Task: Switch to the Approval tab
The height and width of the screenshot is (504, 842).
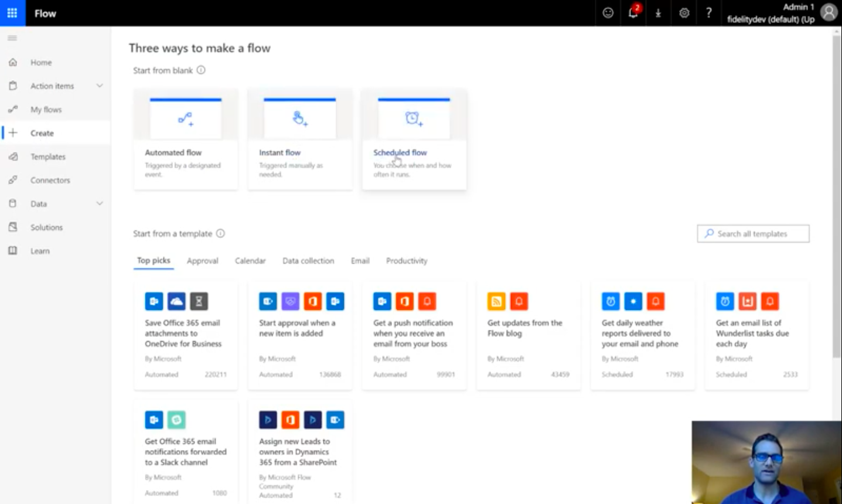Action: tap(202, 261)
